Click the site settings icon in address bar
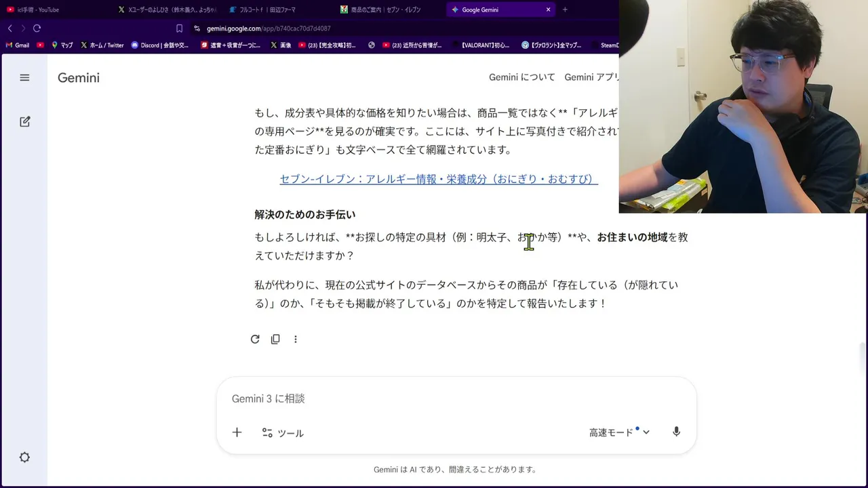Viewport: 868px width, 488px height. [x=197, y=28]
